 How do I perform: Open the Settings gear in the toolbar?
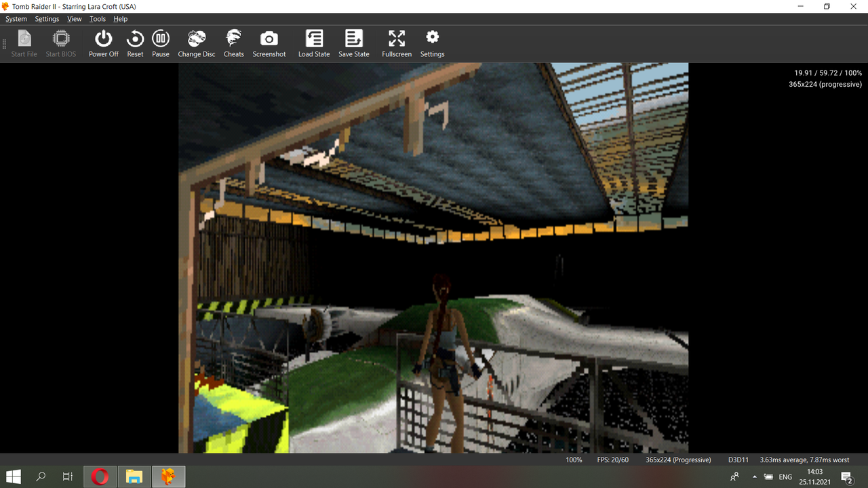click(x=432, y=44)
